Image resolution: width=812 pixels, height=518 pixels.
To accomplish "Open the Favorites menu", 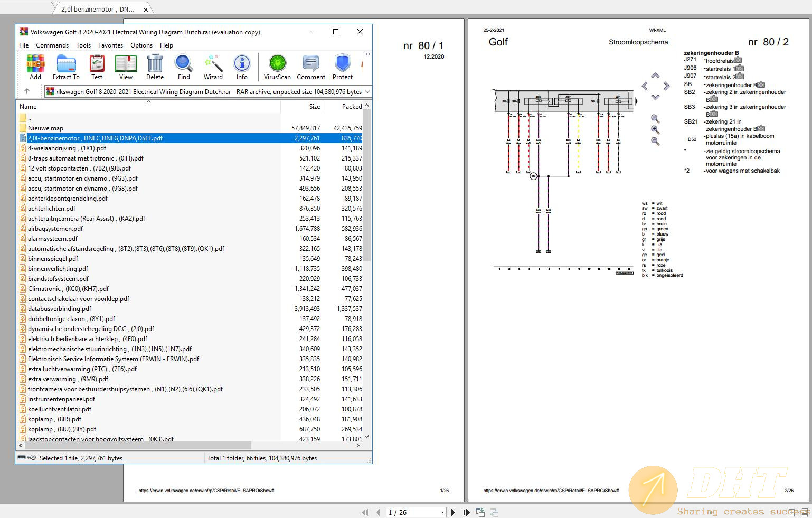I will coord(110,45).
